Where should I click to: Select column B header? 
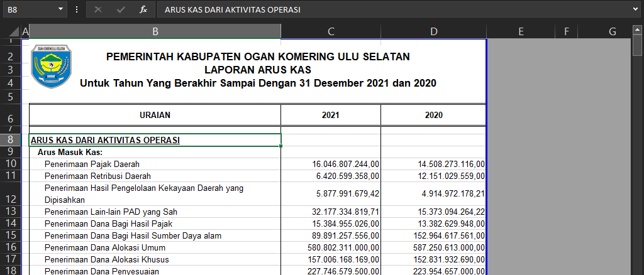(x=155, y=31)
